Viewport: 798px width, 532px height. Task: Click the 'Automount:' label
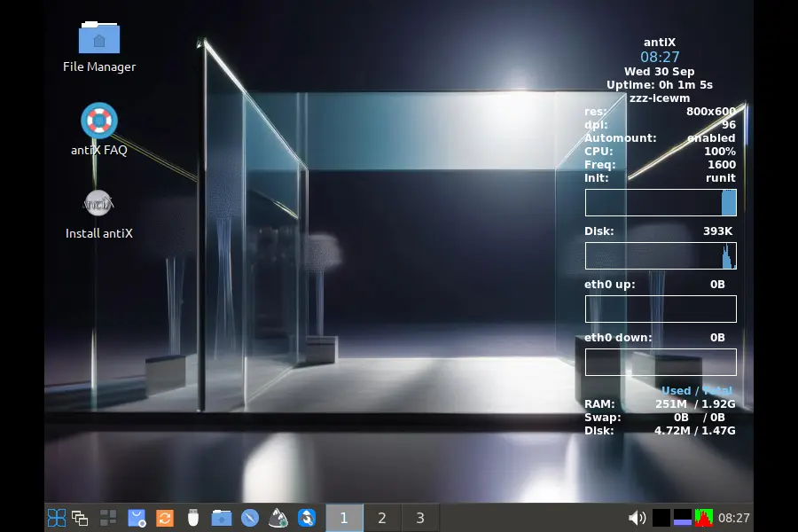tap(621, 138)
